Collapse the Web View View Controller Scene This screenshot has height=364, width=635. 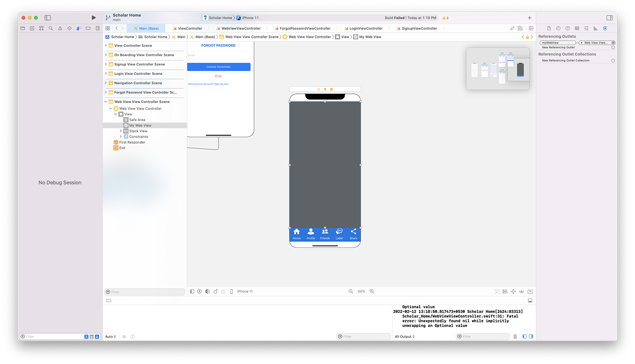105,101
